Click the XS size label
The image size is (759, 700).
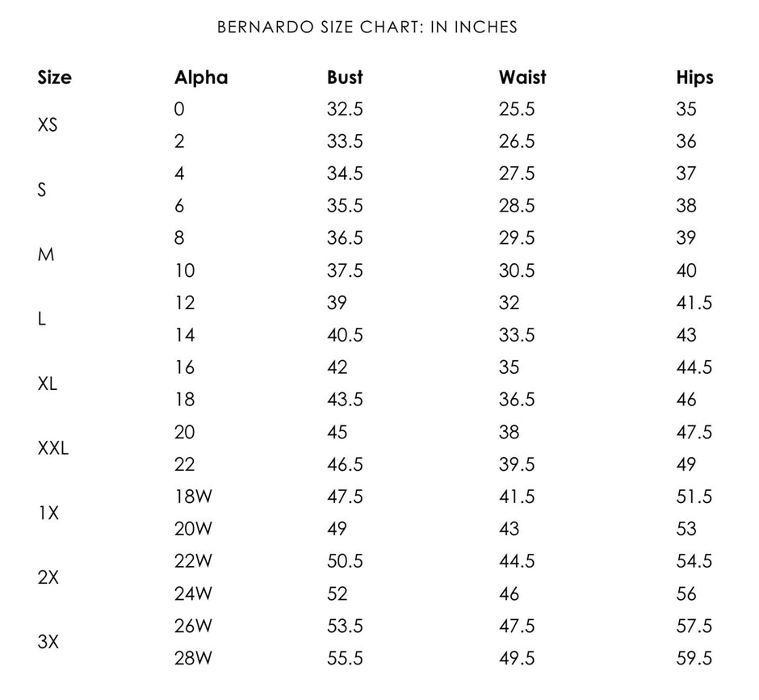[x=48, y=125]
